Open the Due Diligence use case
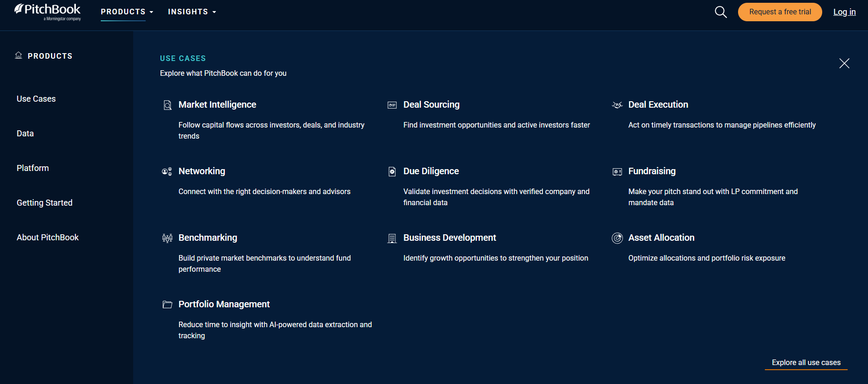 click(431, 171)
